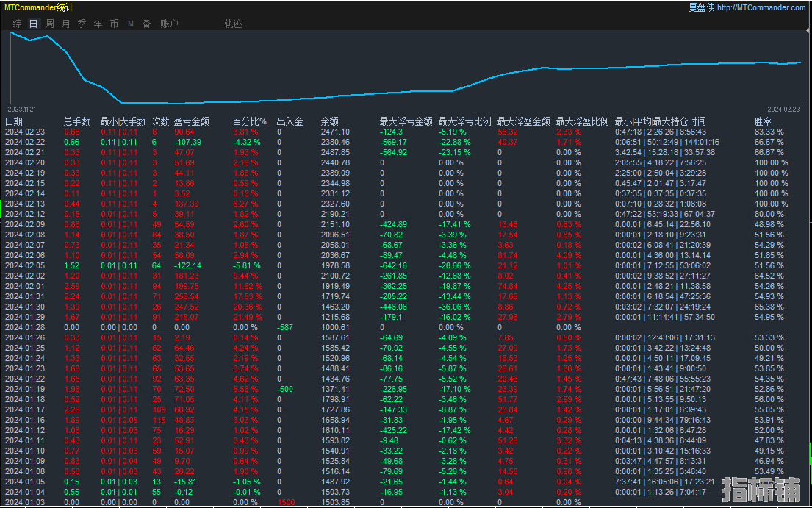The image size is (812, 508).
Task: Open the http://MTCommander.com link
Action: pyautogui.click(x=761, y=7)
